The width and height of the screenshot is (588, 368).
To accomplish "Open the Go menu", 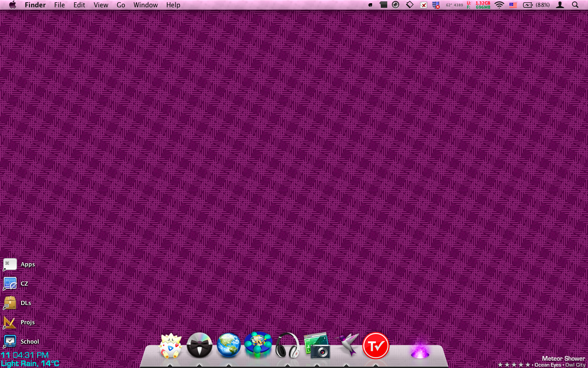I will click(x=121, y=5).
